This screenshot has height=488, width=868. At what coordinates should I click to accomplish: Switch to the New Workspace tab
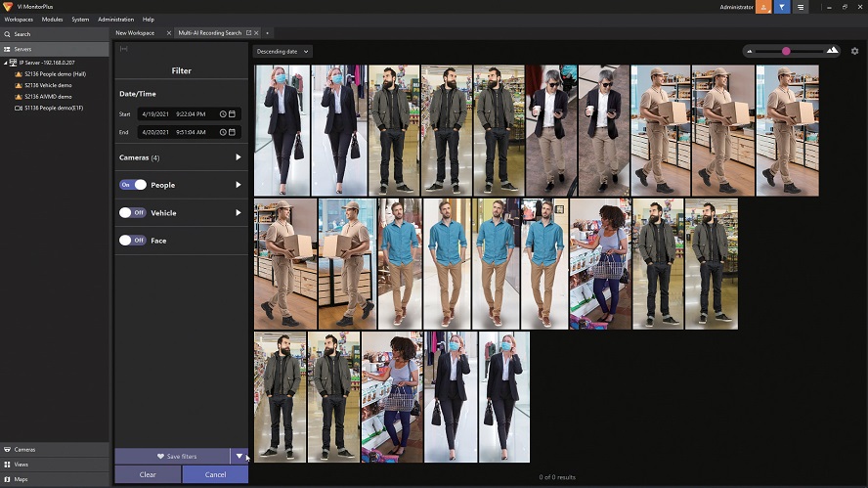pyautogui.click(x=136, y=33)
